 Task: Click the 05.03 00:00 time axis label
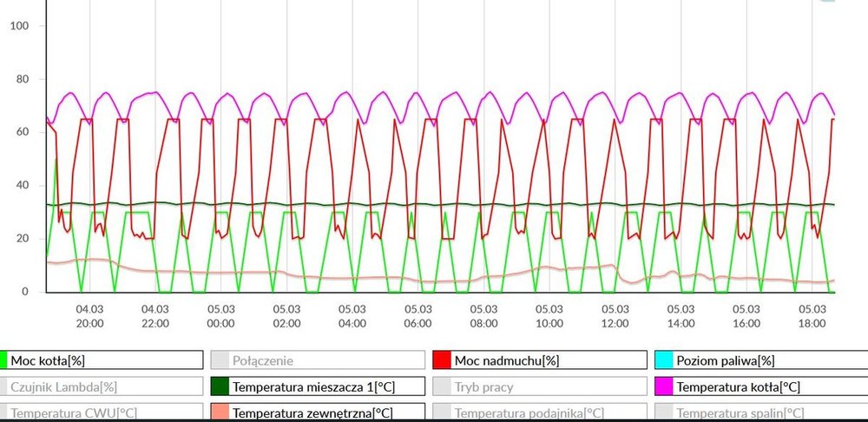coord(220,316)
